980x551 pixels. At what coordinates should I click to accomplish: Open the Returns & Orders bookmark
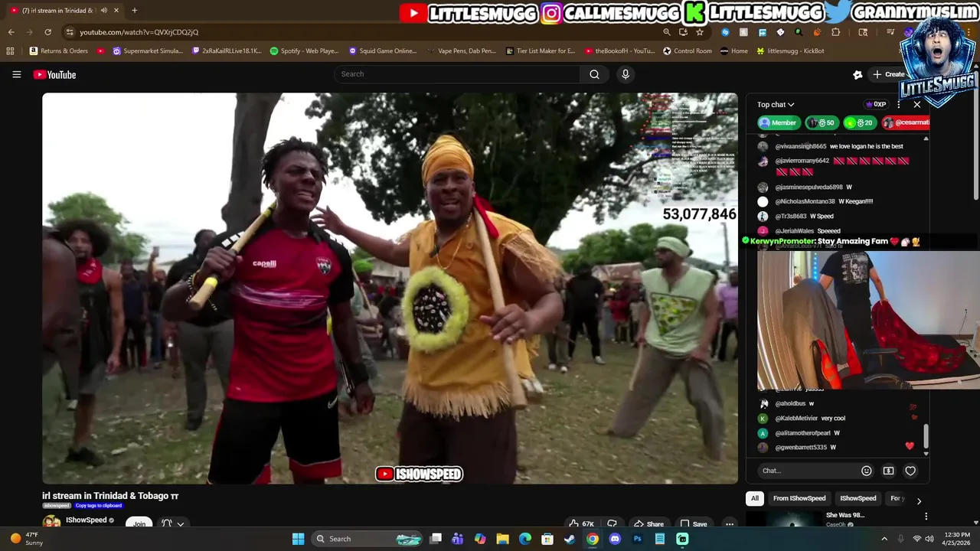point(59,51)
